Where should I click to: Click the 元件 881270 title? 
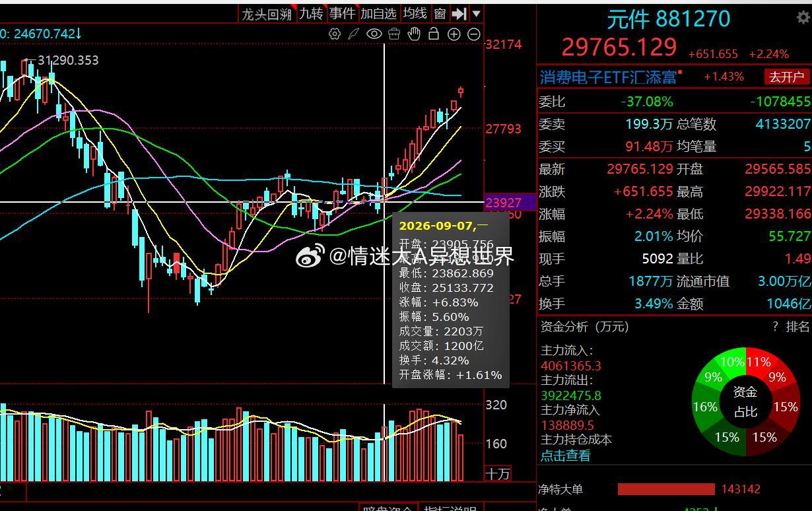point(669,19)
